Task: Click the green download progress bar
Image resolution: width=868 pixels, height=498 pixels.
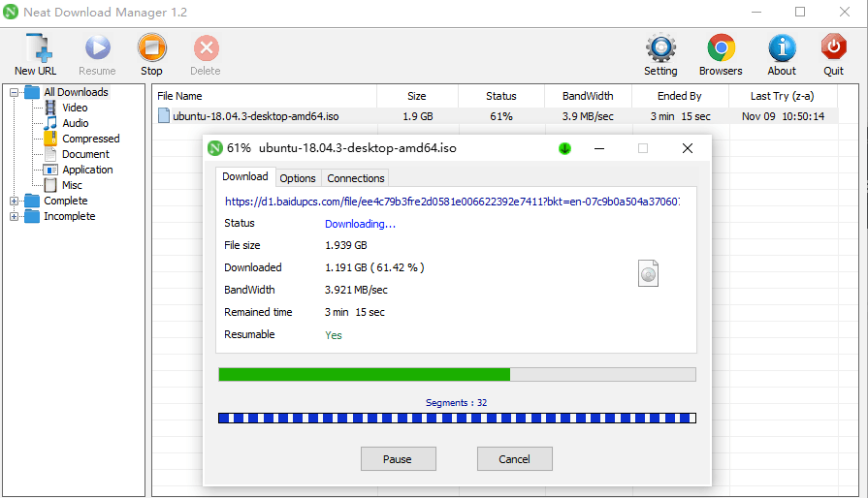Action: point(457,374)
